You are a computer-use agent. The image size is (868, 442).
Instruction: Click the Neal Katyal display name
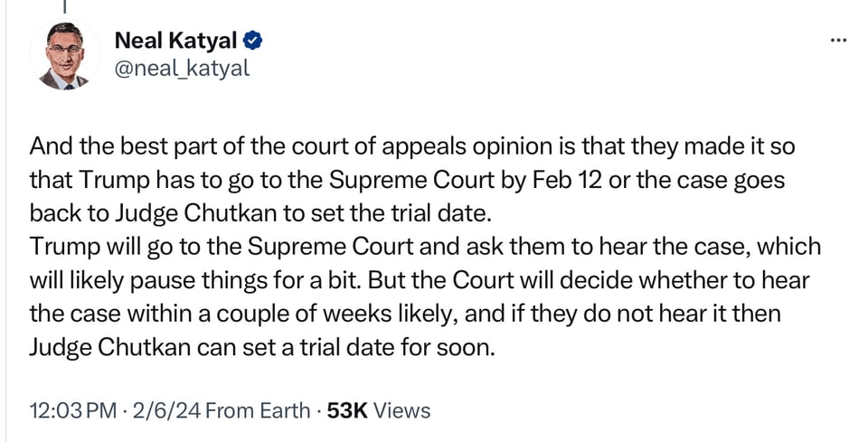(175, 41)
